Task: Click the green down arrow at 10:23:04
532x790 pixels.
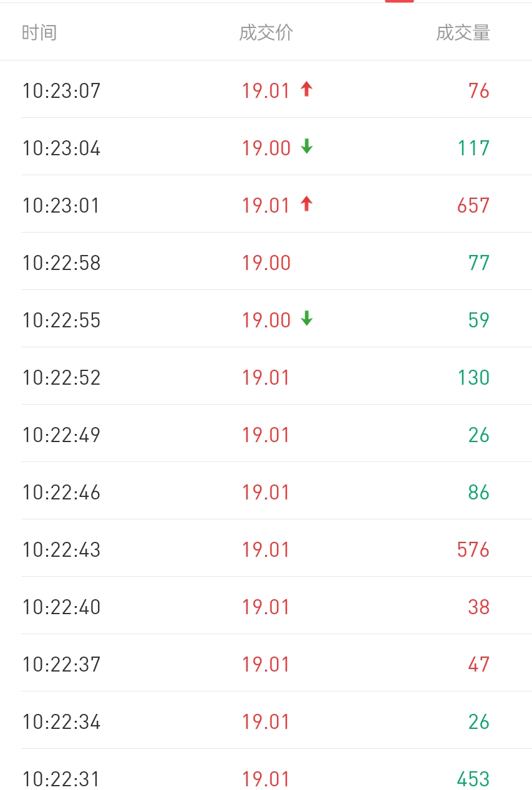Action: (306, 147)
